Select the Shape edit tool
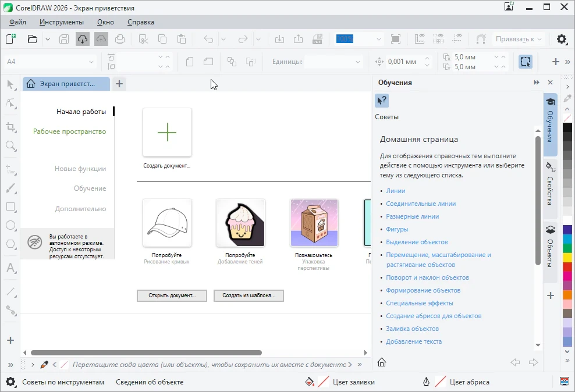Viewport: 575px width, 392px height. pos(10,104)
